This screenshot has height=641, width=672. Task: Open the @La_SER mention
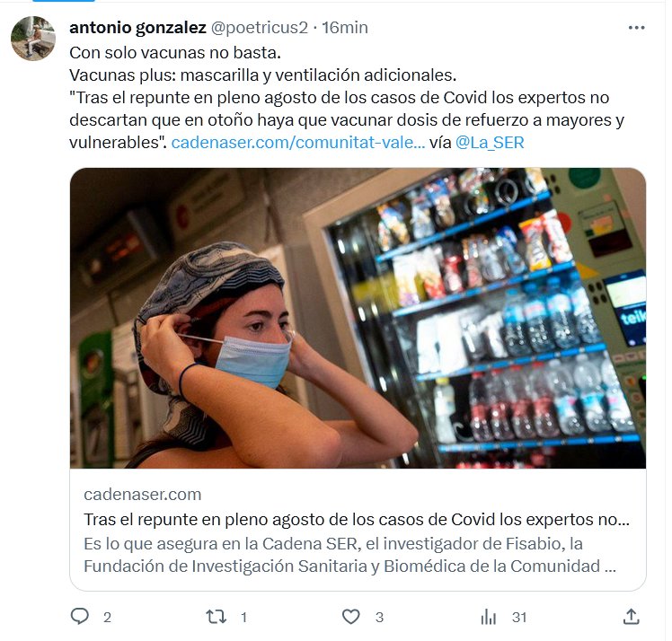click(490, 142)
